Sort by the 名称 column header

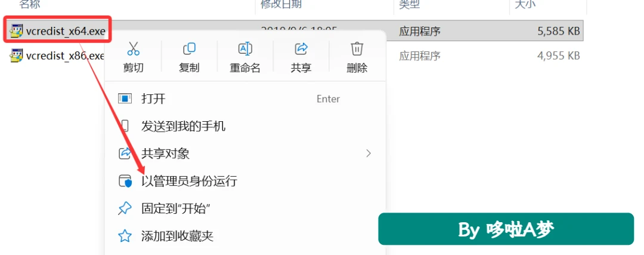point(29,5)
